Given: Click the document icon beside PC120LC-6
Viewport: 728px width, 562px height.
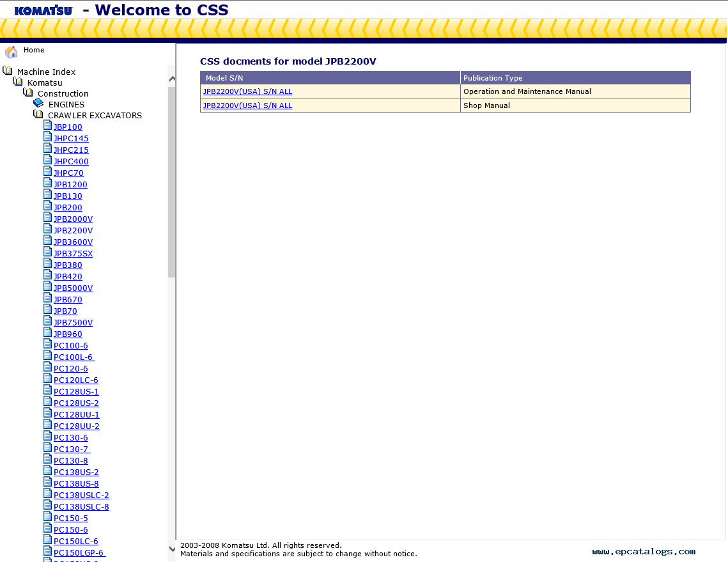Looking at the screenshot, I should pyautogui.click(x=47, y=379).
